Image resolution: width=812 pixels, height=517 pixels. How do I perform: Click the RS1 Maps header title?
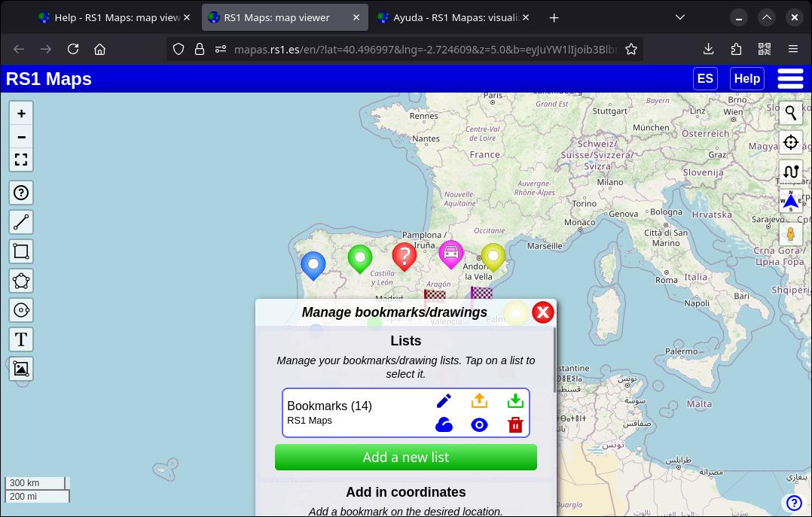[49, 79]
